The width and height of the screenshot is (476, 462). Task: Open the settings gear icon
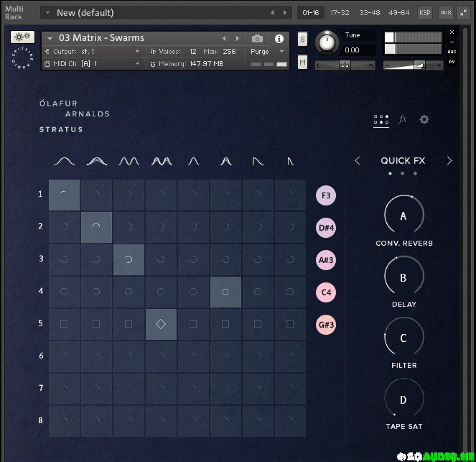click(424, 119)
